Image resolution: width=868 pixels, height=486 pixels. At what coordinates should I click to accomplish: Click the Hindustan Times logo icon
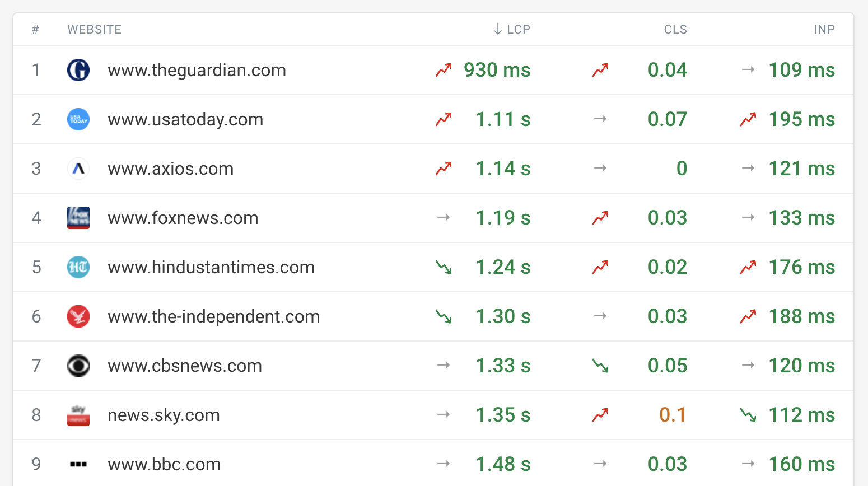click(x=78, y=267)
